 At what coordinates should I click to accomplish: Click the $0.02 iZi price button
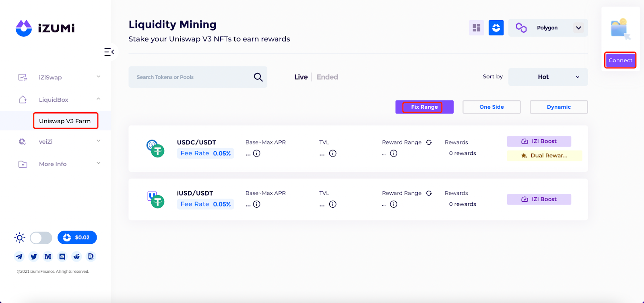click(77, 237)
